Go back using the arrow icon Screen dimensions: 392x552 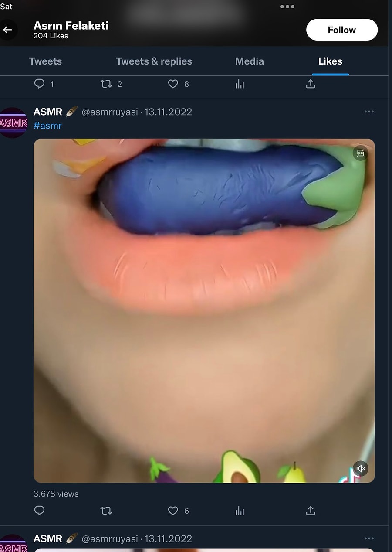(7, 30)
